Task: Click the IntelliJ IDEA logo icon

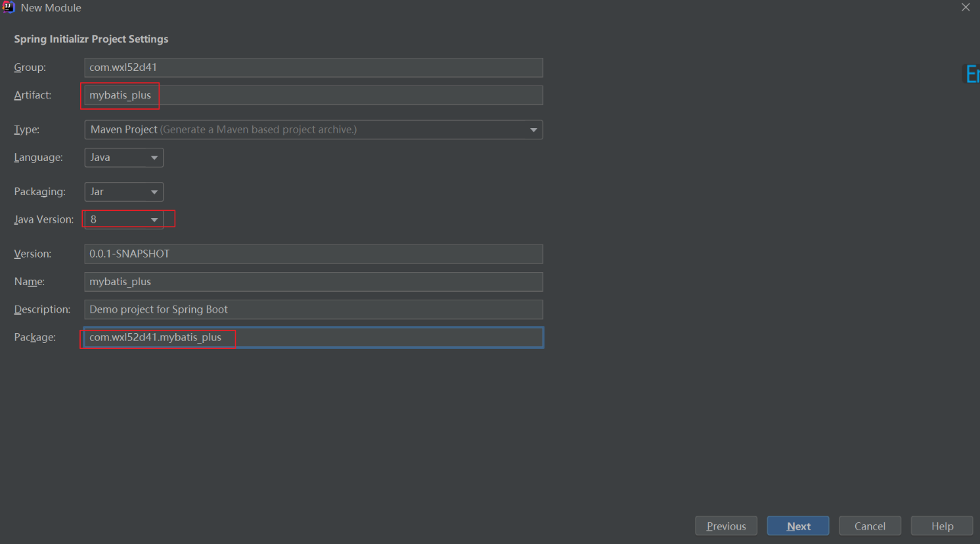Action: pos(9,7)
